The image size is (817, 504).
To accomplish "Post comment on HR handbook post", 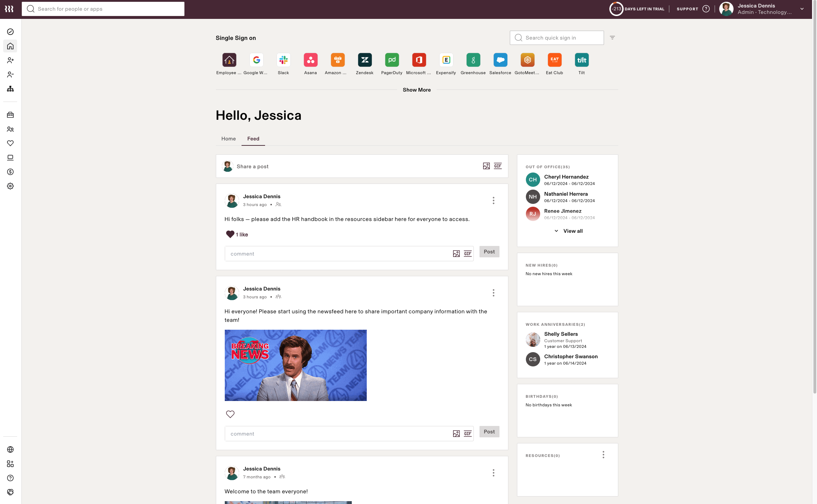I will [489, 252].
